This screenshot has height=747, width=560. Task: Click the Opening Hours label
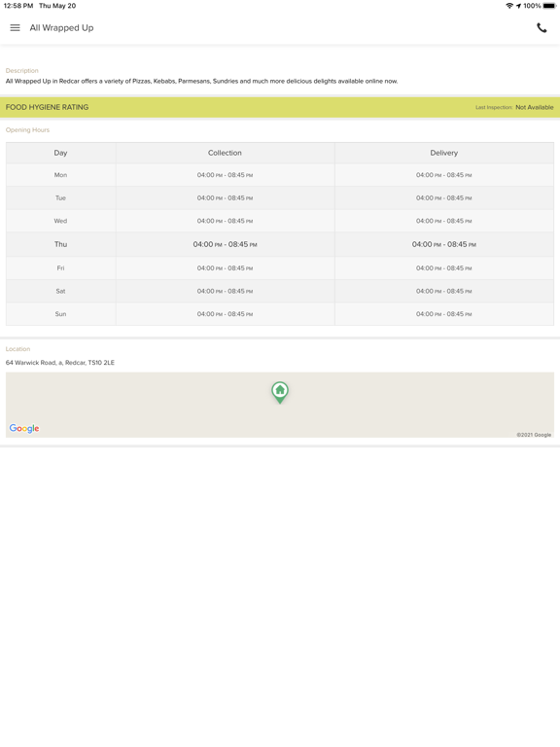click(x=27, y=129)
